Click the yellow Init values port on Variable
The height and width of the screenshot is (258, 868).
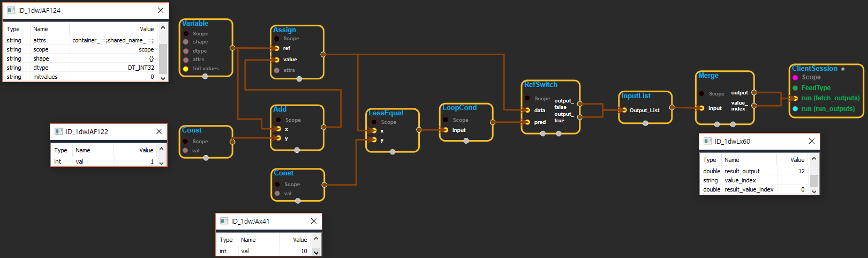[x=186, y=69]
